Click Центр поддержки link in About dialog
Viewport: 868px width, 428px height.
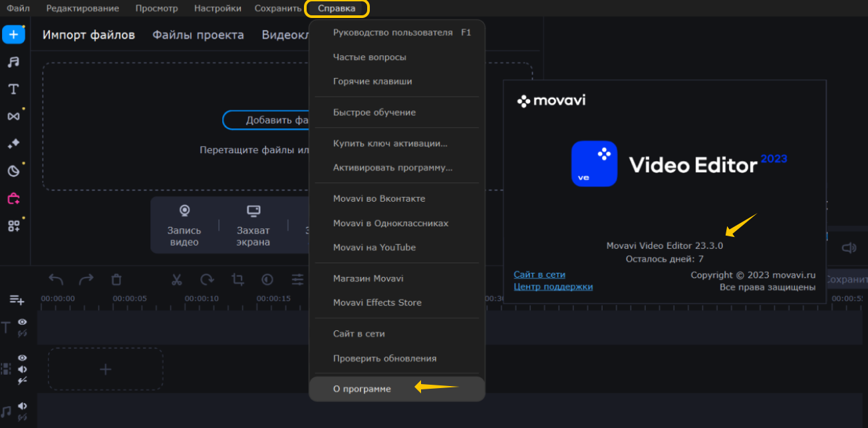click(x=553, y=287)
